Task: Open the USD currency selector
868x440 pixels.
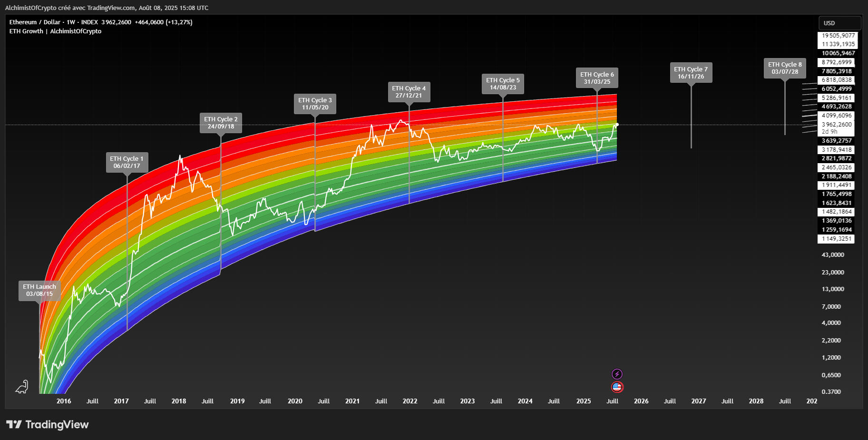Action: pyautogui.click(x=839, y=23)
